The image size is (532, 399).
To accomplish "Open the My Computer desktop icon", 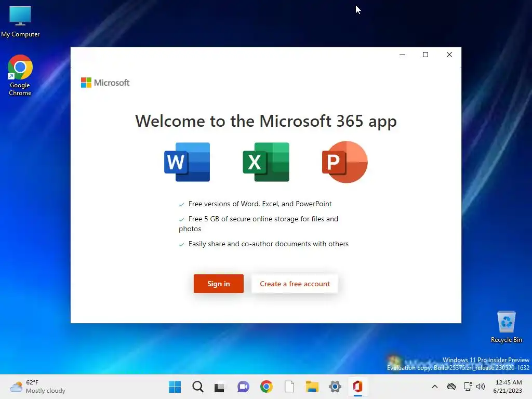I will 20,21.
